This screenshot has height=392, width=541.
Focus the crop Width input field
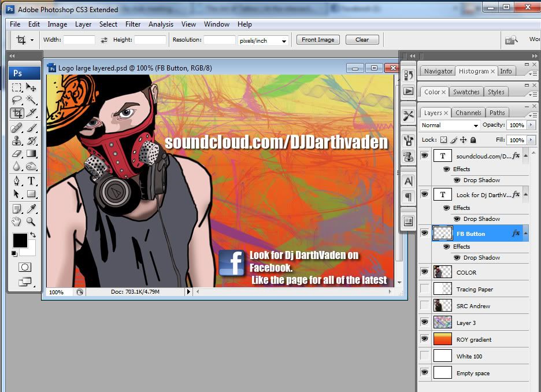coord(79,40)
